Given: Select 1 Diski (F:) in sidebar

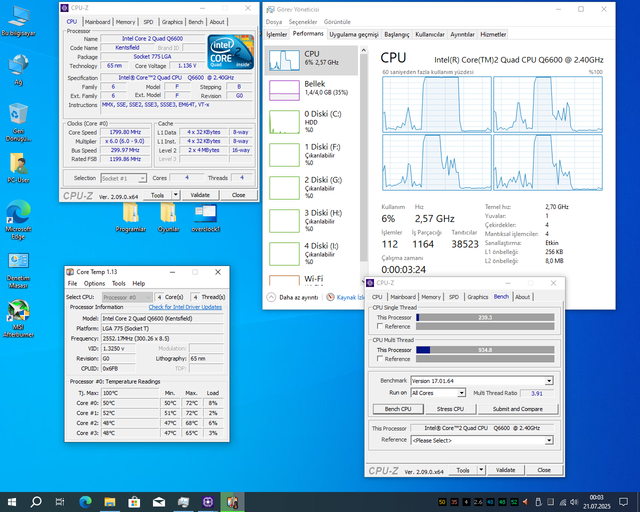Looking at the screenshot, I should pyautogui.click(x=312, y=155).
